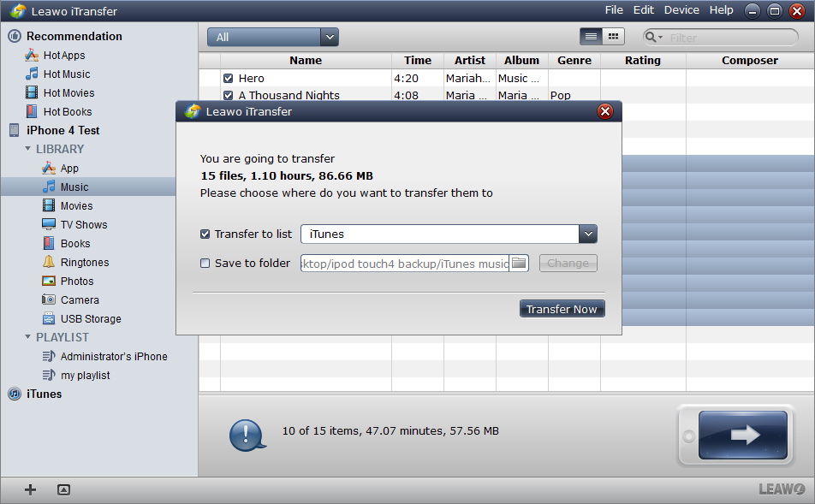Open the USB Storage icon
815x504 pixels.
pyautogui.click(x=49, y=318)
